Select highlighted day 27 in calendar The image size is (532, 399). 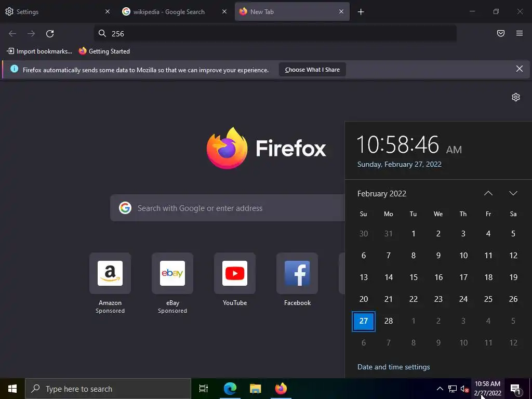tap(363, 321)
